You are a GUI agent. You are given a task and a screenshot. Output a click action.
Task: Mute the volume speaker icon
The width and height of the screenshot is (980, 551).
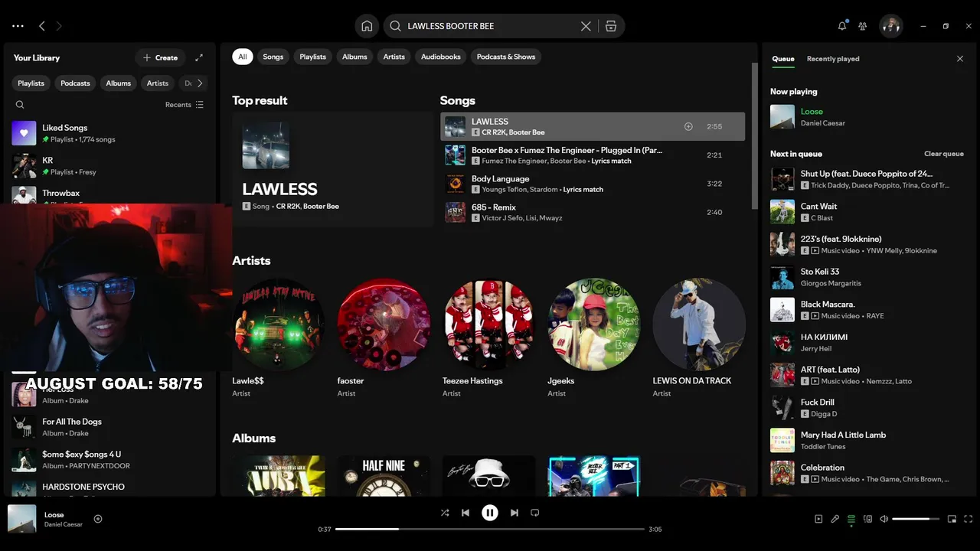[884, 519]
